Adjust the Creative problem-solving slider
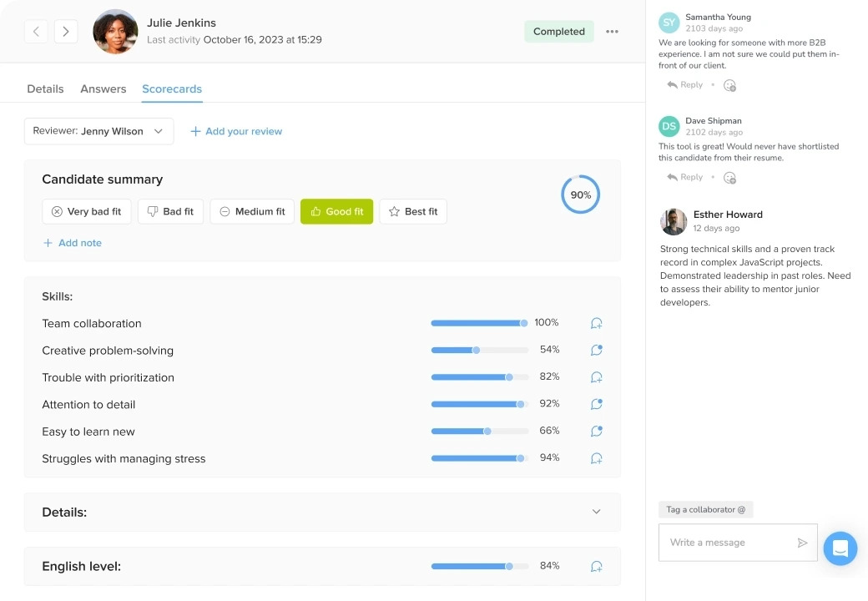Image resolution: width=868 pixels, height=601 pixels. pos(480,351)
